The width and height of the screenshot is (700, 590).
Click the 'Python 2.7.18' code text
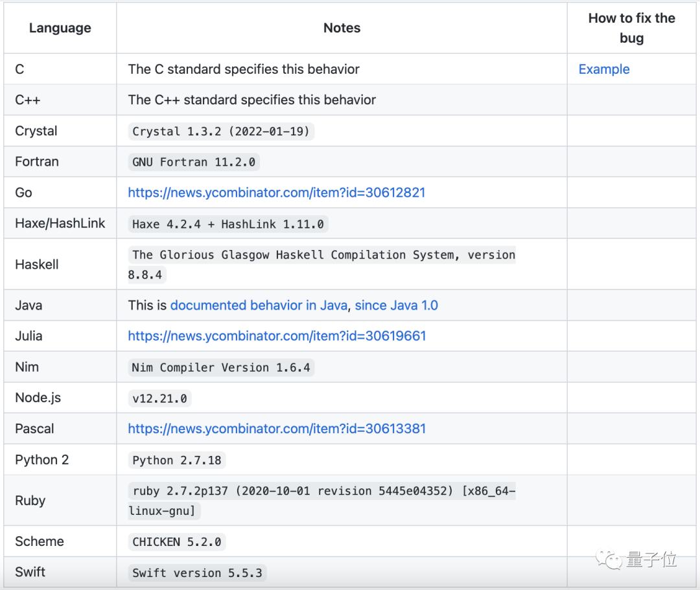coord(177,460)
